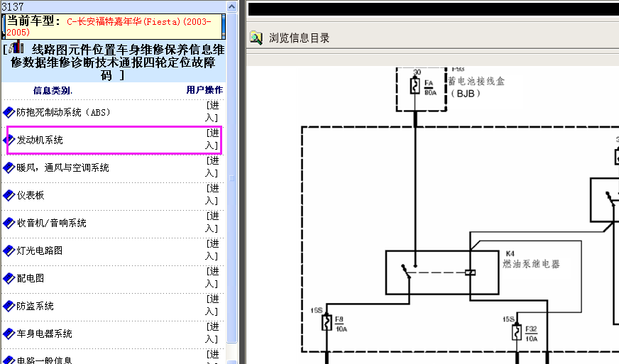Open 防盗系统 via its 进入 link
Image resolution: width=619 pixels, height=364 pixels.
(x=212, y=305)
